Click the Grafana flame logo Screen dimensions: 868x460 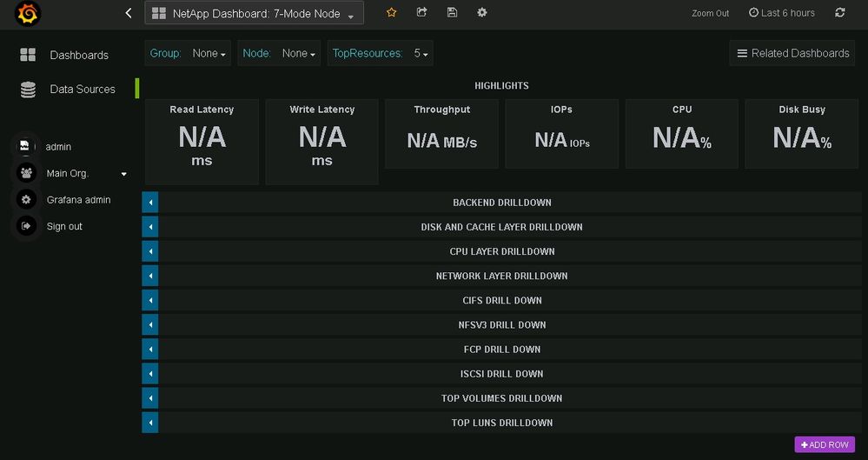tap(28, 15)
